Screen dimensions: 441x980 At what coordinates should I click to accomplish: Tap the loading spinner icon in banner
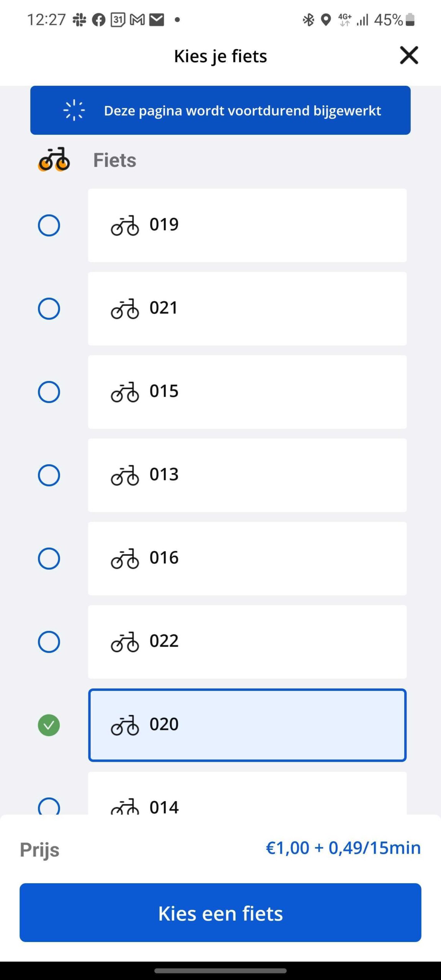coord(74,110)
